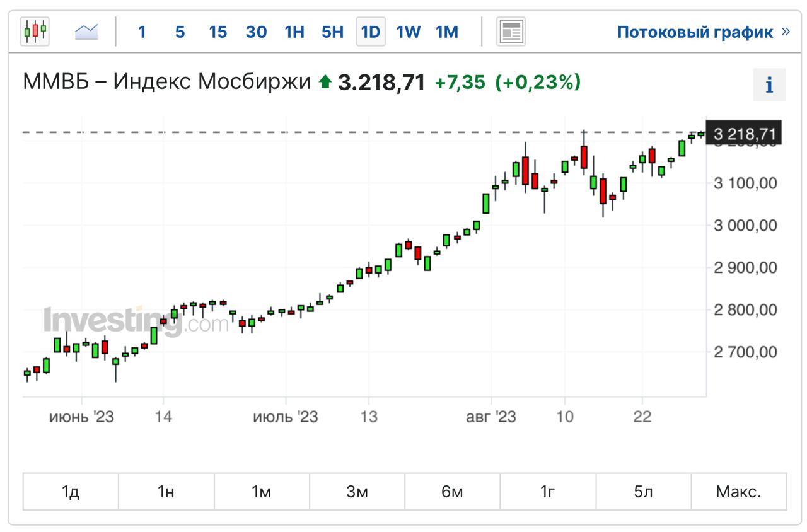
Task: Click the 10 date label on time axis
Action: 565,417
